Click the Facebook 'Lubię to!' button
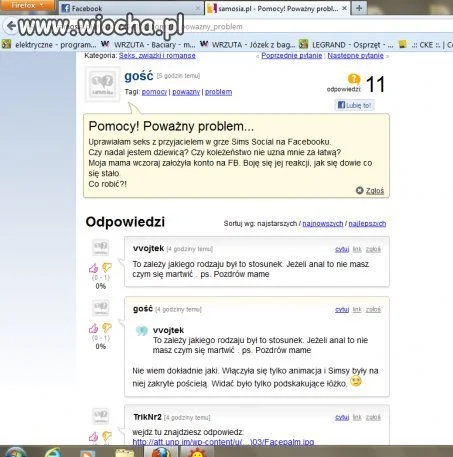Screen dimensions: 453x457 click(354, 105)
